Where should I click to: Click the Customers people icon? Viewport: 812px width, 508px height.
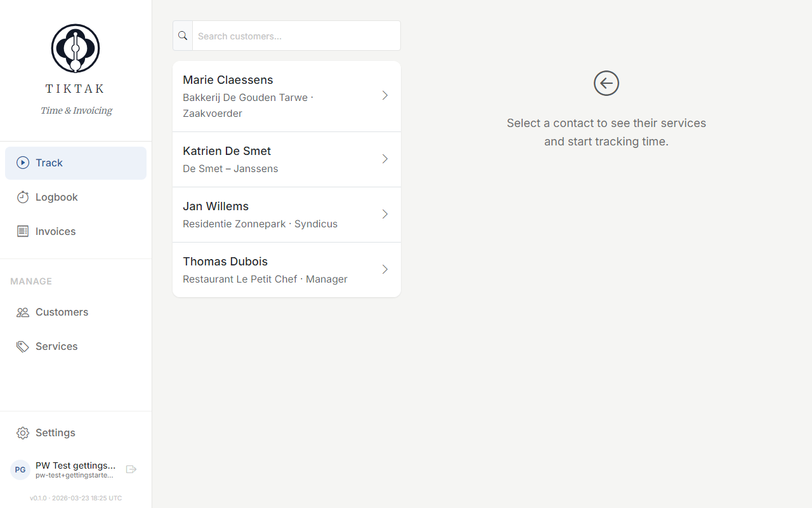(23, 312)
